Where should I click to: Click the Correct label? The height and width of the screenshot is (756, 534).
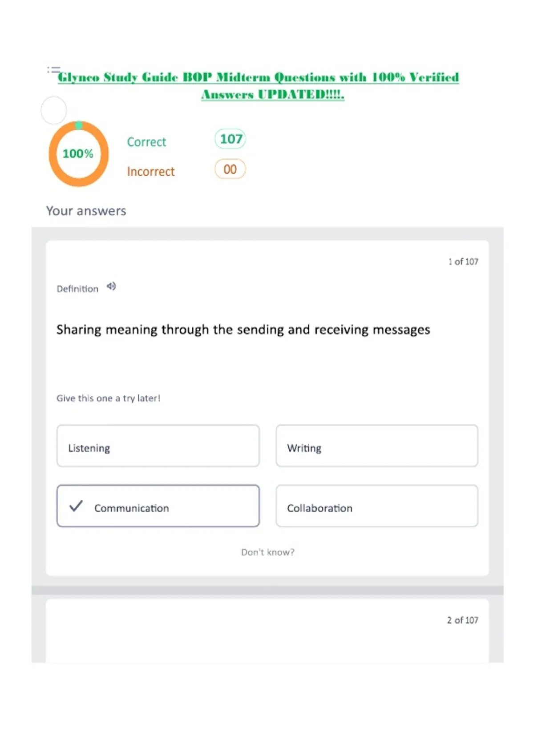pyautogui.click(x=146, y=142)
